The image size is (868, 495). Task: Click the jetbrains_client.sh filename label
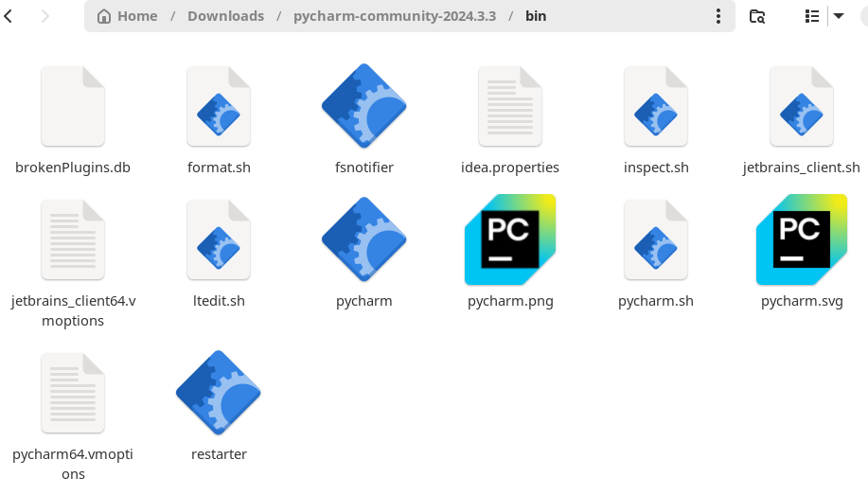802,168
